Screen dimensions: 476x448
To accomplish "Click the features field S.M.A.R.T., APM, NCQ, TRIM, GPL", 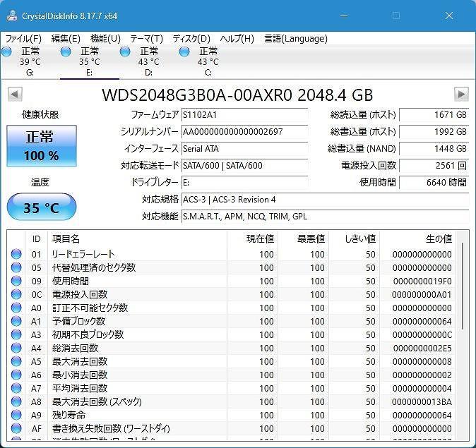I will (x=325, y=217).
